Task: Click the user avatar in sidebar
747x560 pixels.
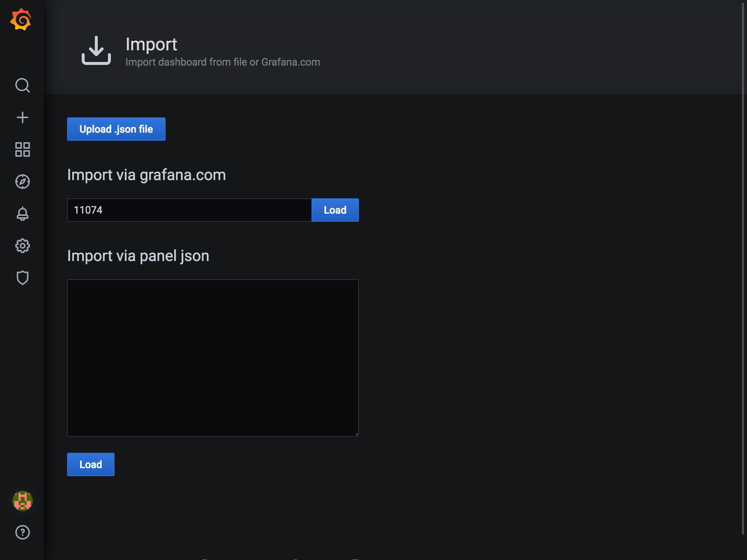Action: [22, 501]
